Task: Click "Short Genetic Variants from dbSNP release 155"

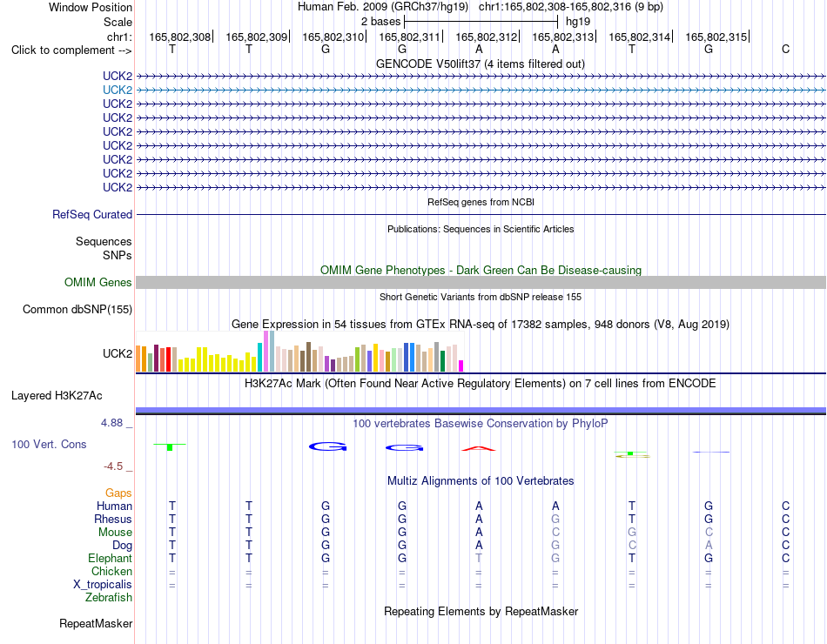Action: click(481, 297)
